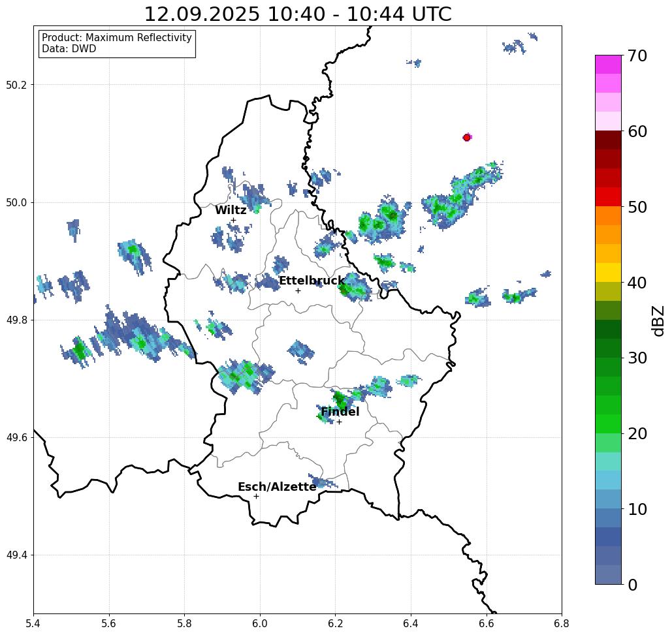Image resolution: width=672 pixels, height=635 pixels.
Task: Click the orange colorbar segment below 50
Action: tap(608, 216)
